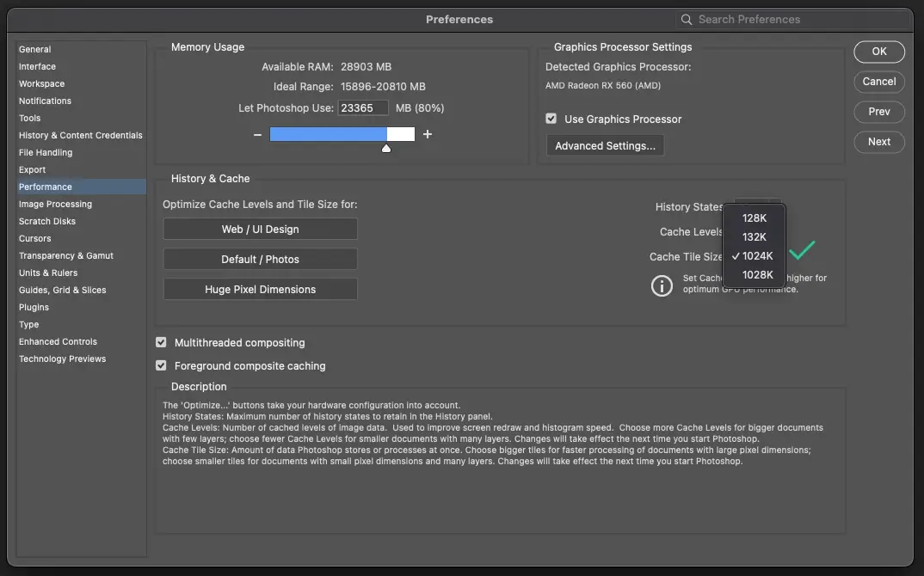Viewport: 924px width, 576px height.
Task: Open Type preferences
Action: (82, 324)
